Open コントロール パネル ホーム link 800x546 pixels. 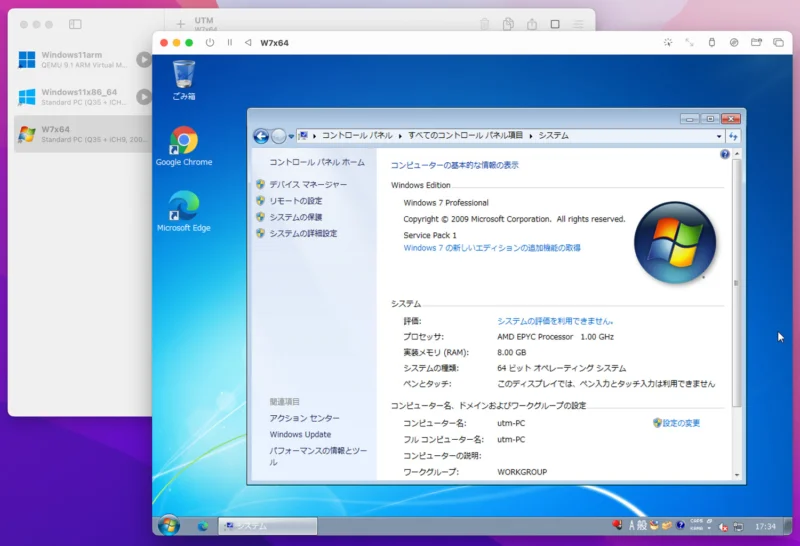[x=317, y=162]
